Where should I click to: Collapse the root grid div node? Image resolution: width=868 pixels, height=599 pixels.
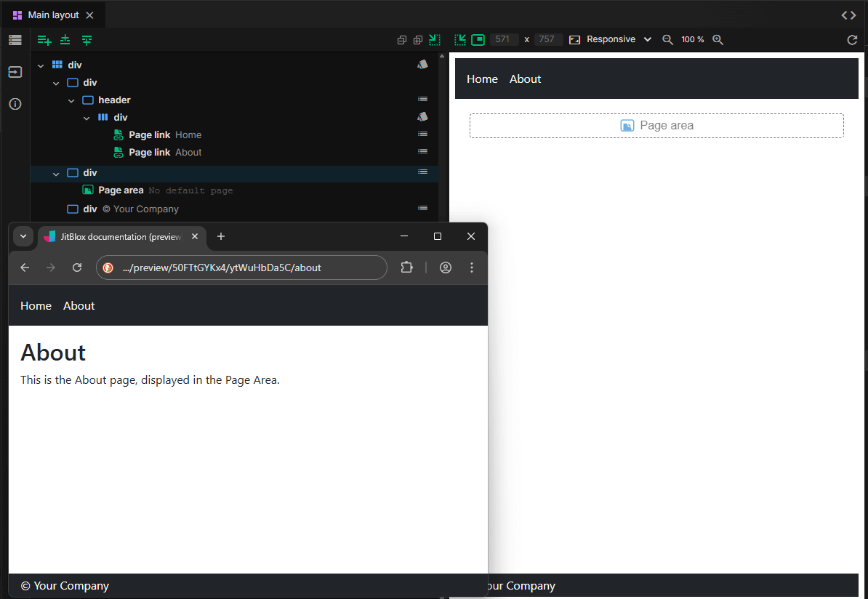point(41,65)
